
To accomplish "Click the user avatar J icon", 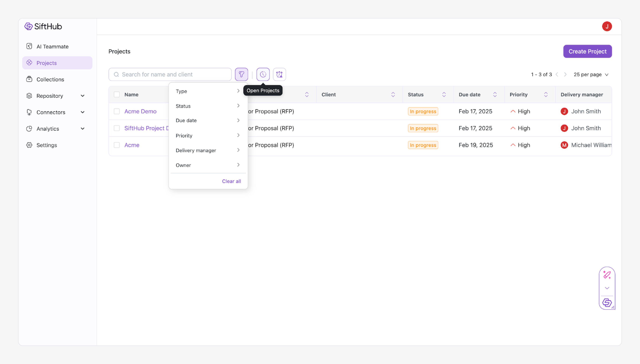I will [606, 26].
